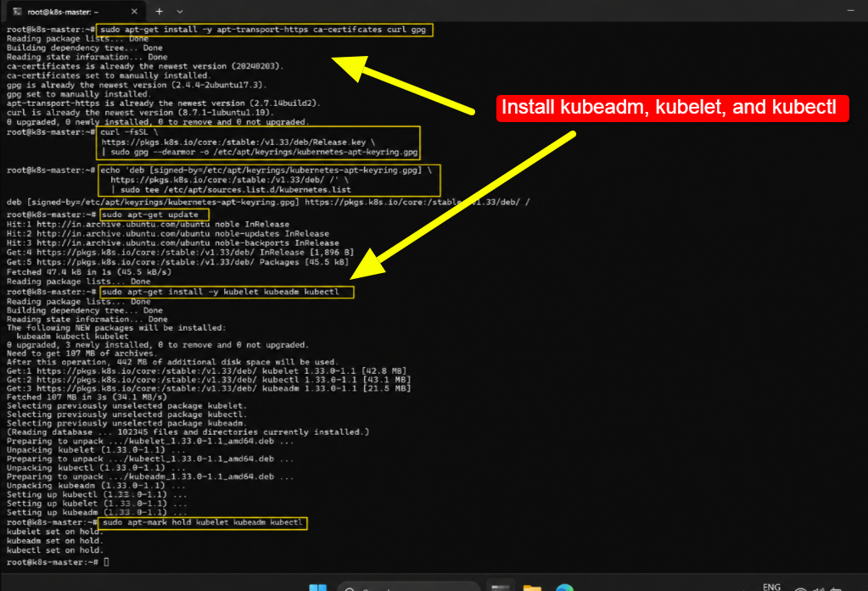Click the Release.key URL line
The image size is (868, 591).
(x=238, y=142)
